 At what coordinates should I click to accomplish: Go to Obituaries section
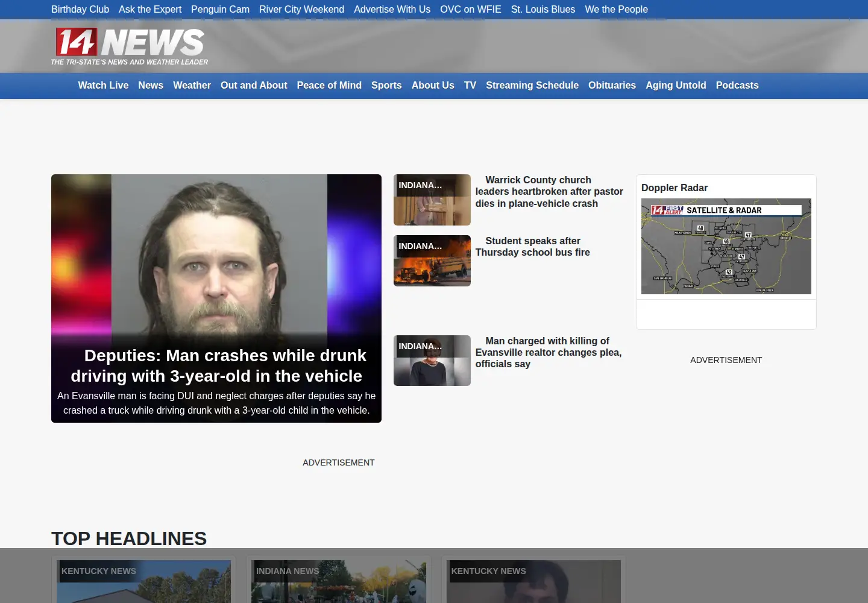pyautogui.click(x=612, y=86)
